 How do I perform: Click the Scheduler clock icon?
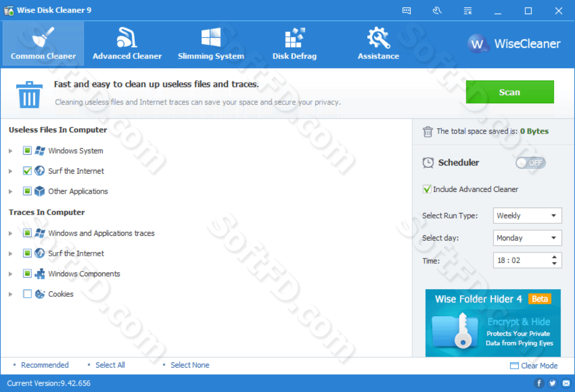tap(428, 162)
